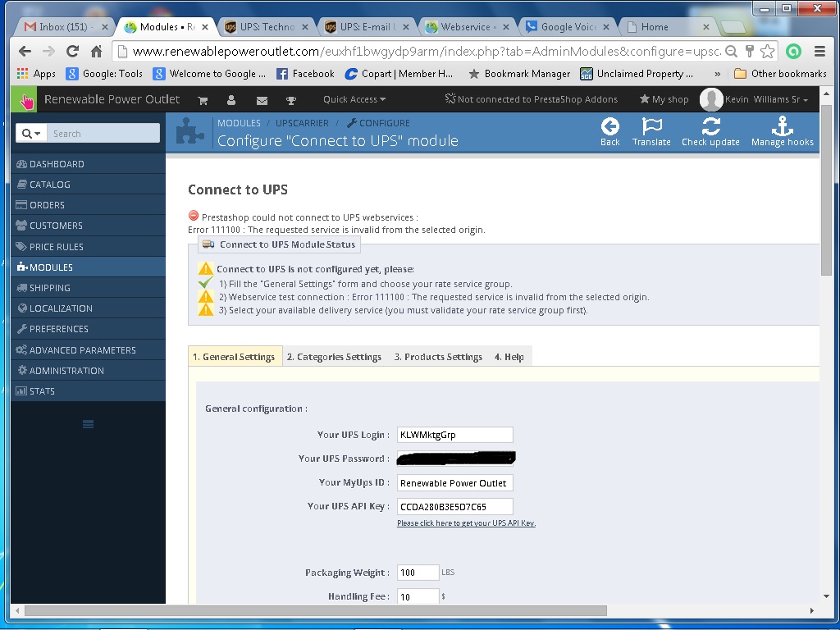Click the horizontal scrollbar thumb
Viewport: 840px width, 630px height.
click(316, 610)
